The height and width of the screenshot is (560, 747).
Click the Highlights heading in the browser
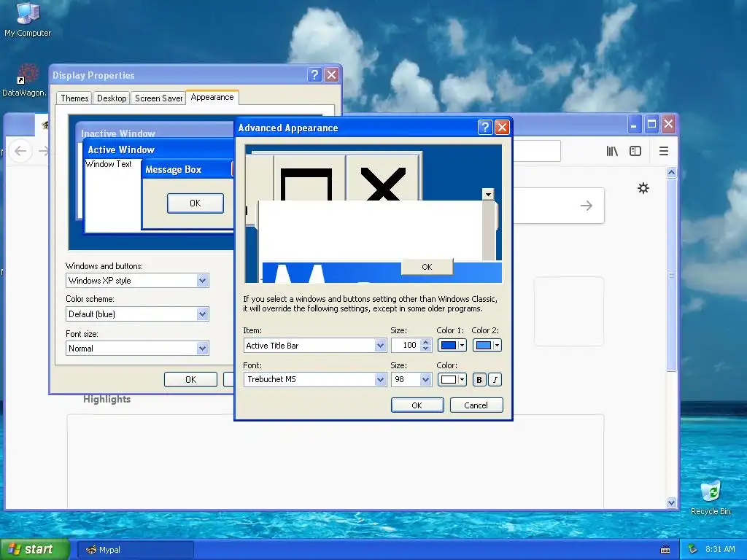[x=107, y=399]
